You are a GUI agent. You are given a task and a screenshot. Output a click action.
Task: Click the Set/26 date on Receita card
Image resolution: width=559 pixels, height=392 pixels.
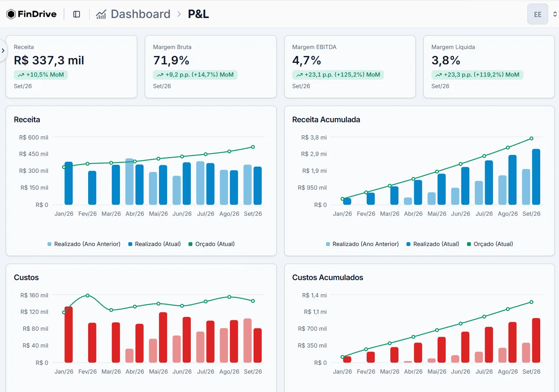[x=23, y=86]
